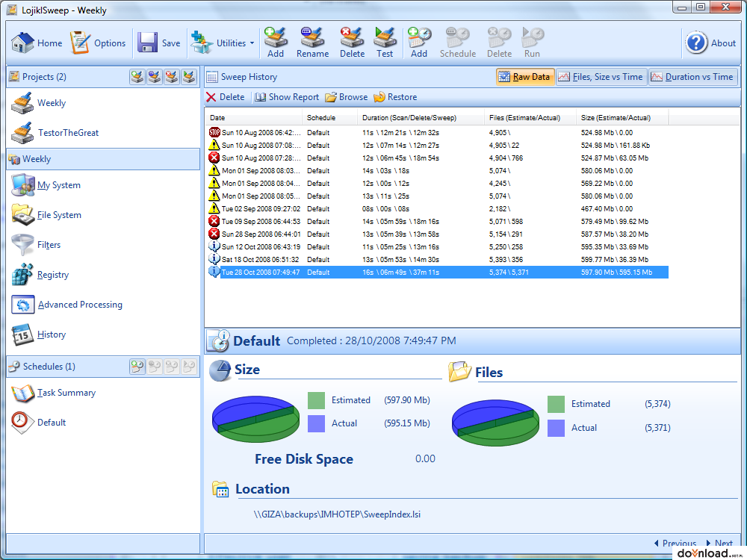Delete the selected sweep history entry
This screenshot has height=560, width=747.
(x=226, y=97)
